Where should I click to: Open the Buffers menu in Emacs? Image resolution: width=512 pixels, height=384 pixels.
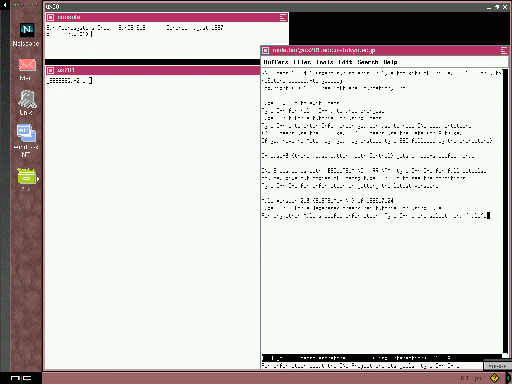276,62
